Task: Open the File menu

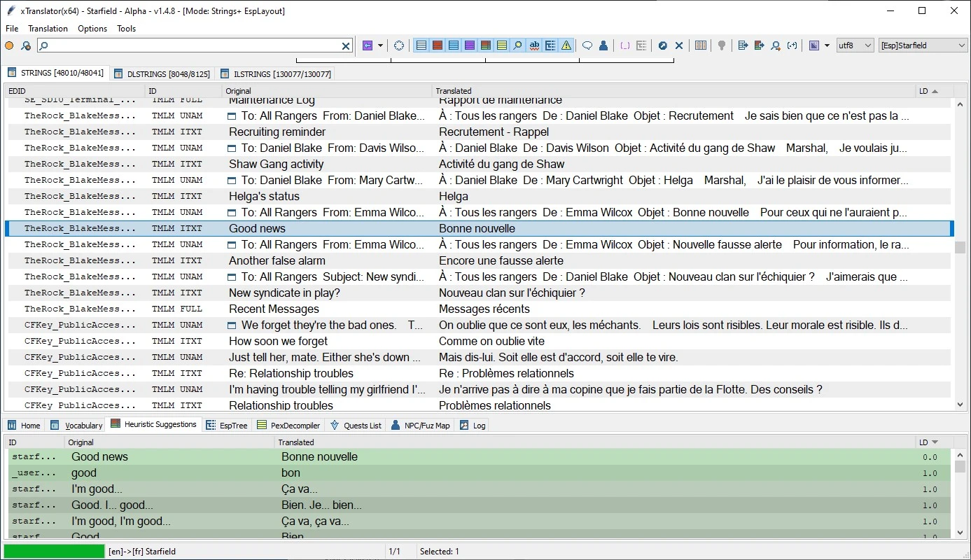Action: tap(12, 29)
